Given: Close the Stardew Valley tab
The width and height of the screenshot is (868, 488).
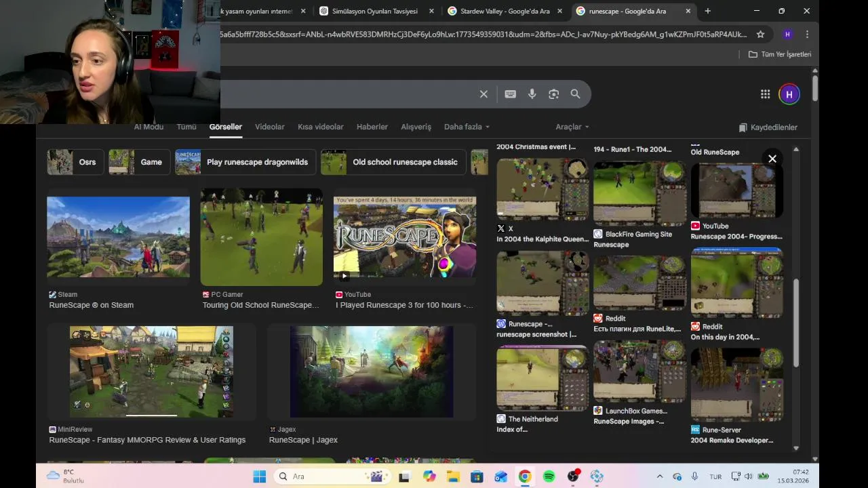Looking at the screenshot, I should pyautogui.click(x=559, y=11).
